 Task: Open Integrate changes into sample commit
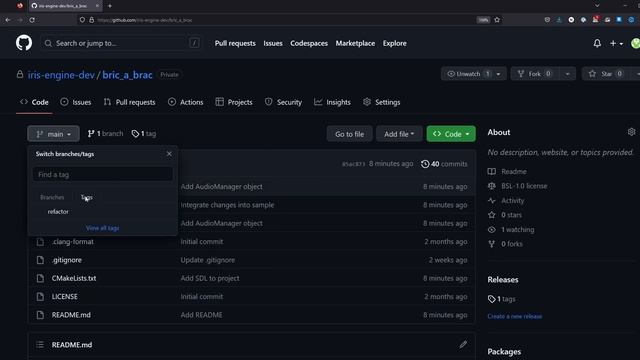[227, 205]
